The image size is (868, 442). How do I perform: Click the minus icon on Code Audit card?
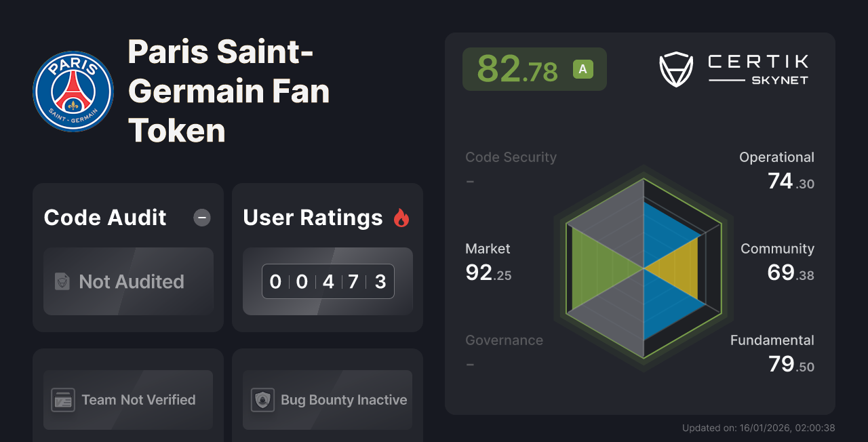tap(201, 218)
